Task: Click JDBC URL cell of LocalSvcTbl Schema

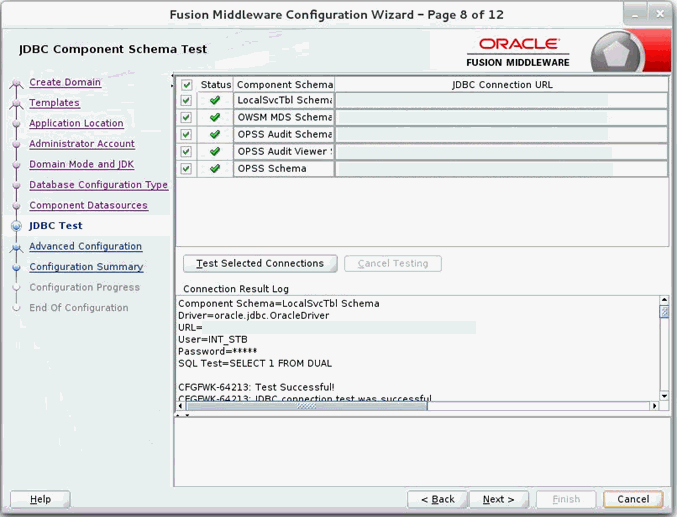Action: (x=502, y=100)
